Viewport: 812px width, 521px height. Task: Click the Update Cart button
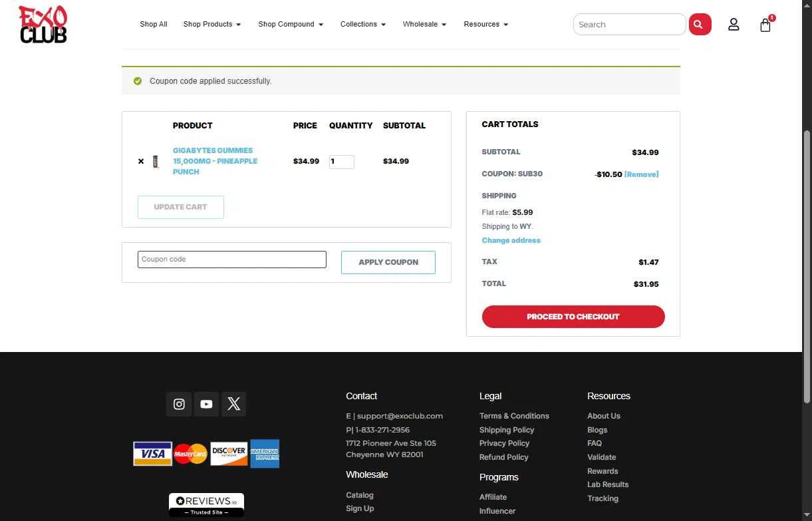[180, 207]
